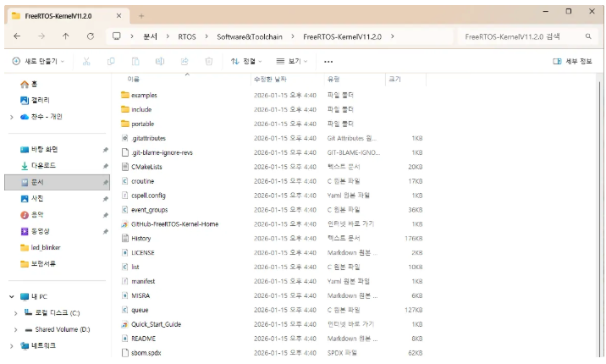
Task: Expand the Shared Volume (D:) node
Action: coord(15,329)
